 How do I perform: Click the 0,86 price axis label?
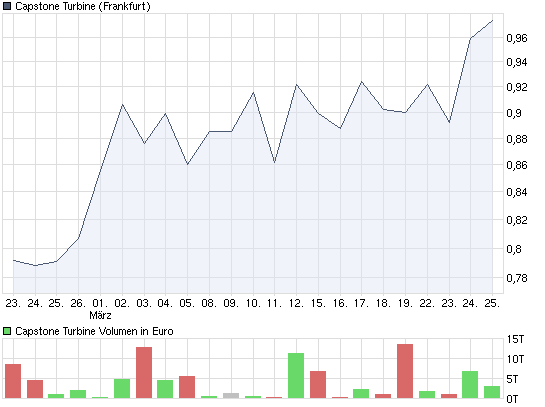(x=517, y=165)
